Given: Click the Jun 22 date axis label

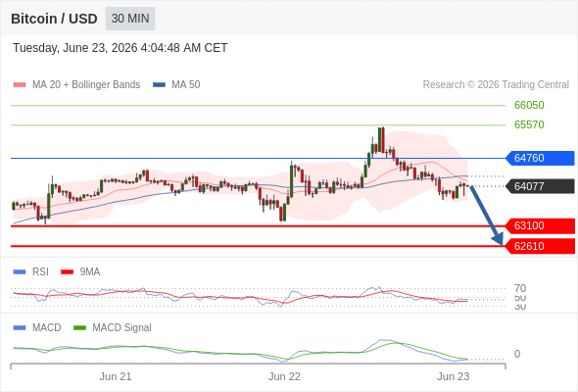Looking at the screenshot, I should pos(284,376).
